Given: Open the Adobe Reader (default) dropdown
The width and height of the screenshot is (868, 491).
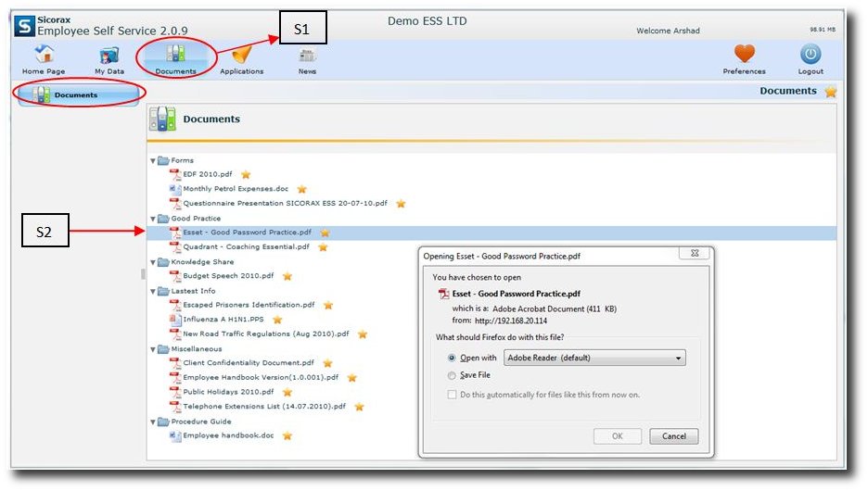Looking at the screenshot, I should [x=594, y=358].
